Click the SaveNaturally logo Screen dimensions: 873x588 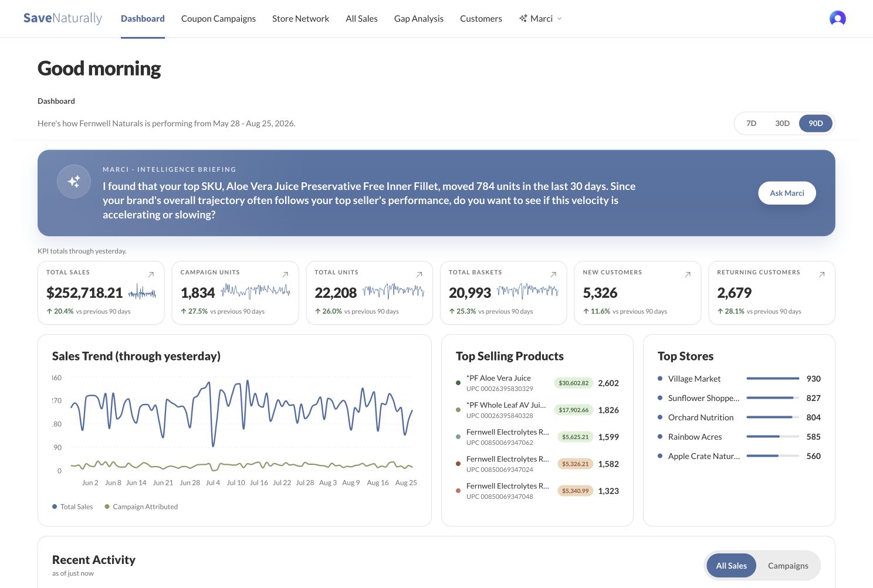click(63, 18)
